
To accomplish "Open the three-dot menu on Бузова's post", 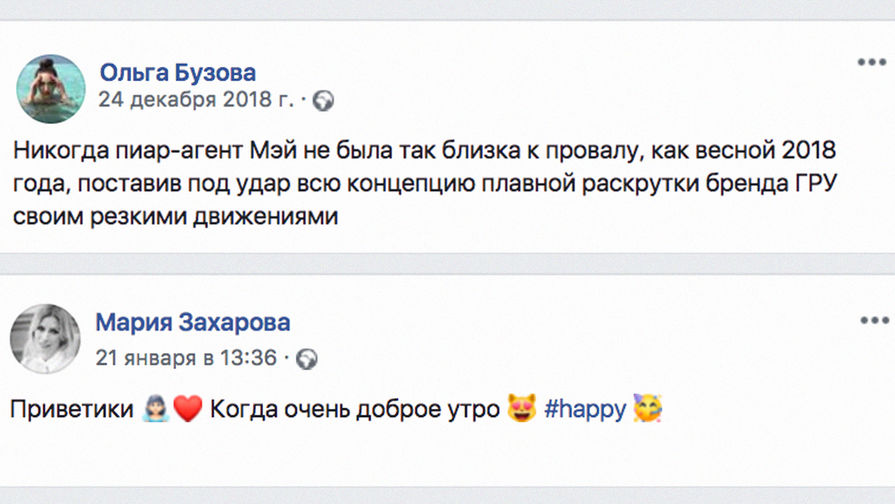I will (x=872, y=63).
